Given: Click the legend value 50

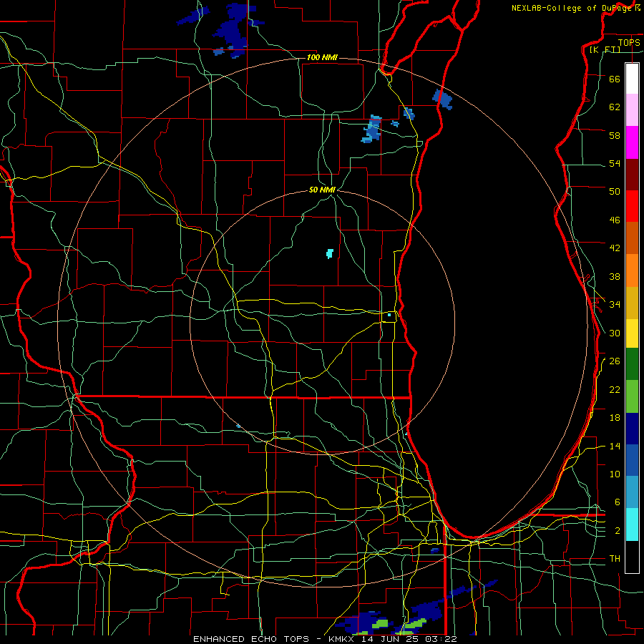Looking at the screenshot, I should (615, 192).
